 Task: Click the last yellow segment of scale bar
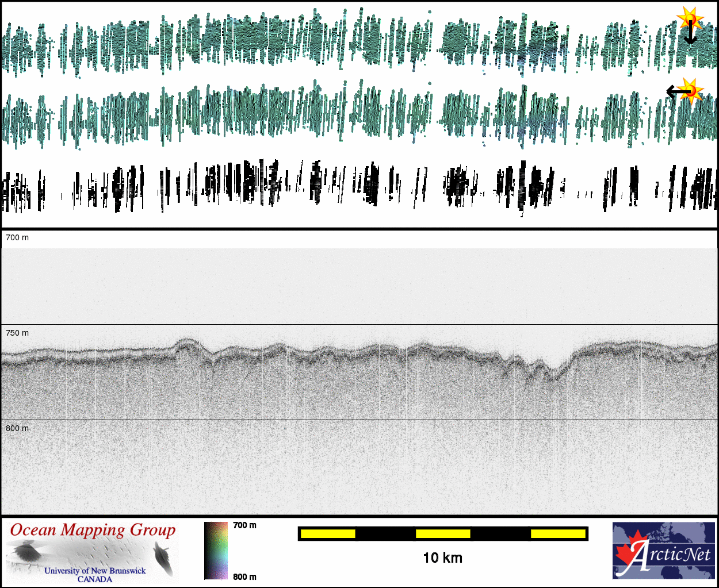click(557, 534)
